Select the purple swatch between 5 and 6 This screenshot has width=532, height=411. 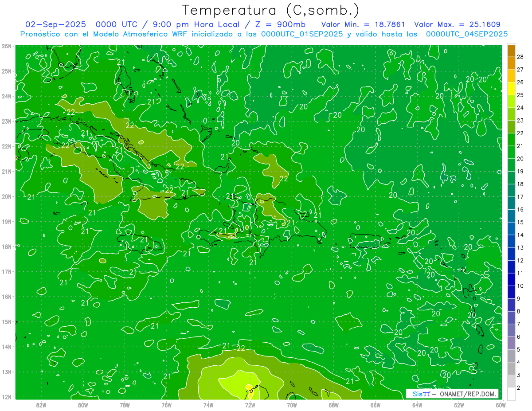[511, 343]
